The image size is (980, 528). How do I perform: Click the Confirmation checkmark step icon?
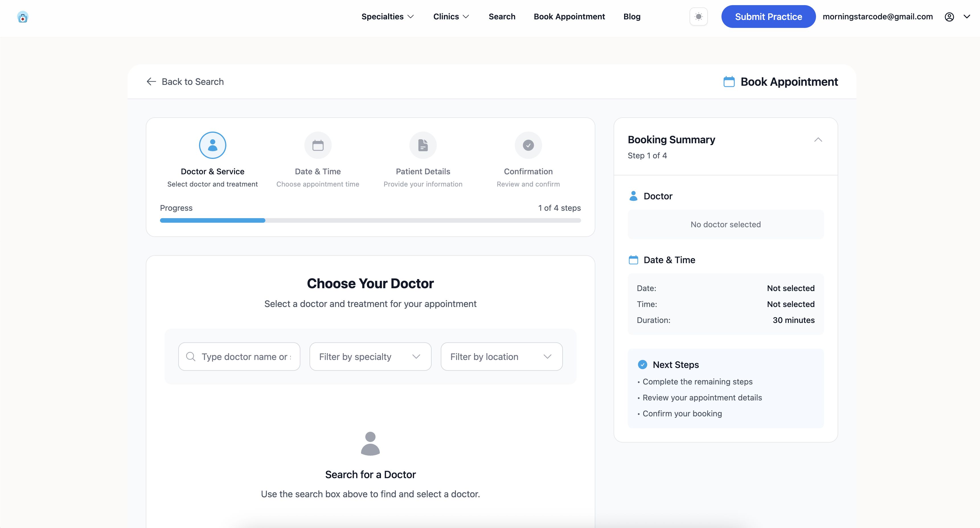point(528,145)
